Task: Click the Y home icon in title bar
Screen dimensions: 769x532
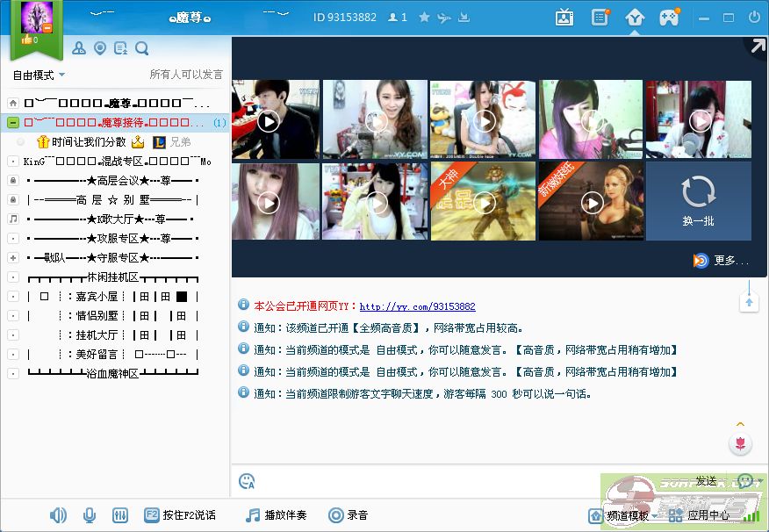Action: [635, 18]
